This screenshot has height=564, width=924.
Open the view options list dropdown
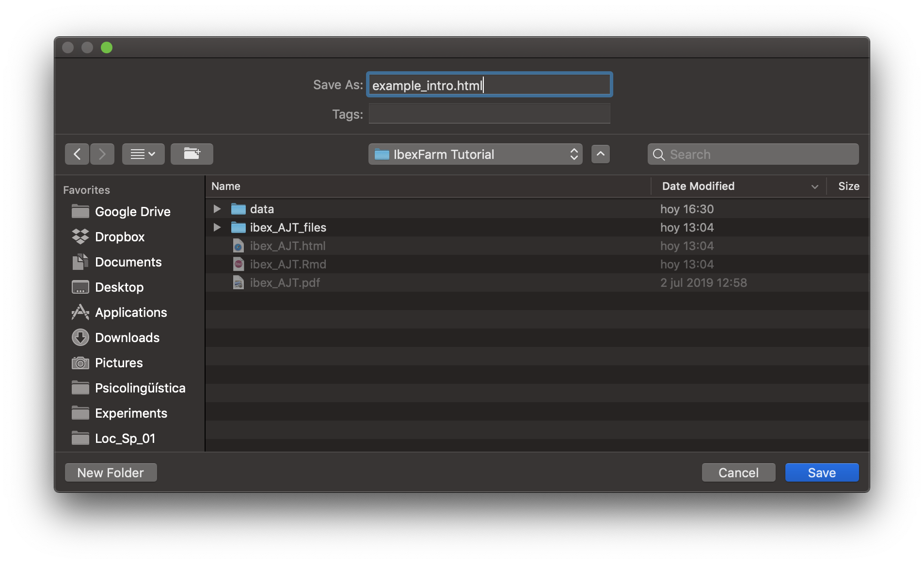(x=143, y=154)
